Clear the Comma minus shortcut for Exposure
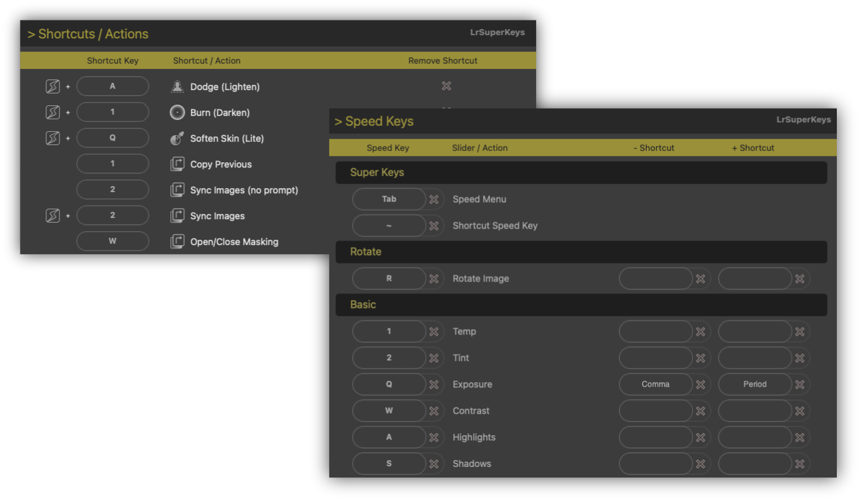The image size is (862, 504). point(700,385)
